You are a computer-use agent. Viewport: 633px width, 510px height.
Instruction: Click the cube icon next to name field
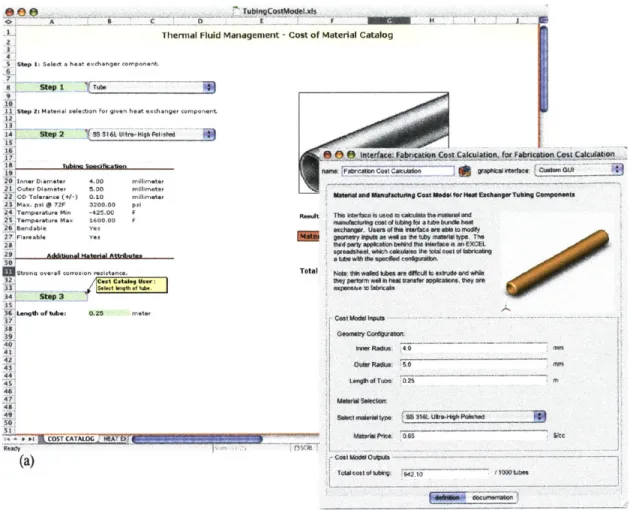[465, 171]
